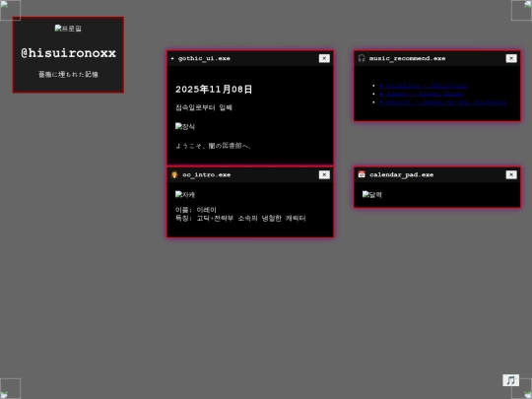Close the oc_intro.exe window

324,174
